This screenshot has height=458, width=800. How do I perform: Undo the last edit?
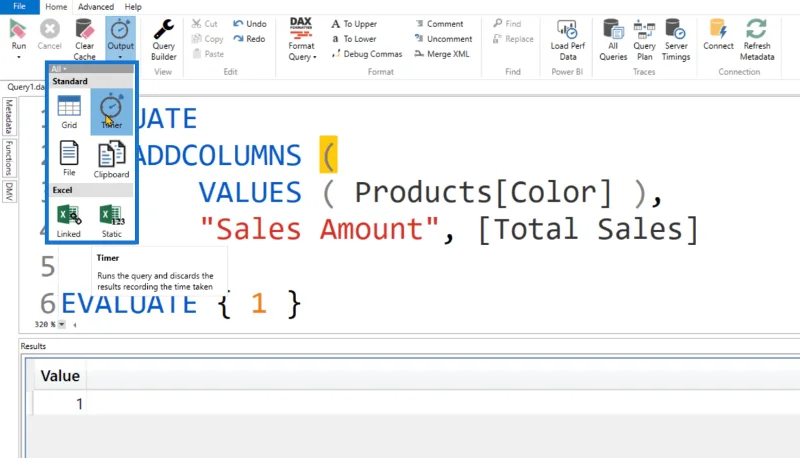249,23
